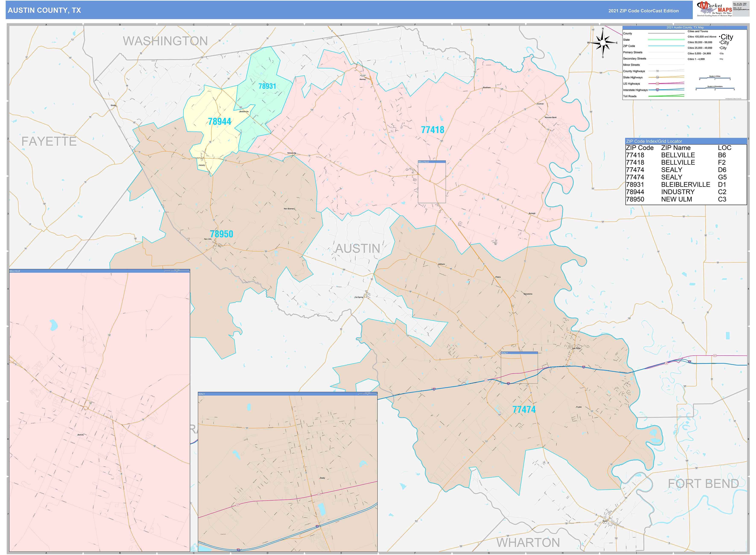Click the compass rose in the legend
Image resolution: width=756 pixels, height=555 pixels.
point(603,43)
